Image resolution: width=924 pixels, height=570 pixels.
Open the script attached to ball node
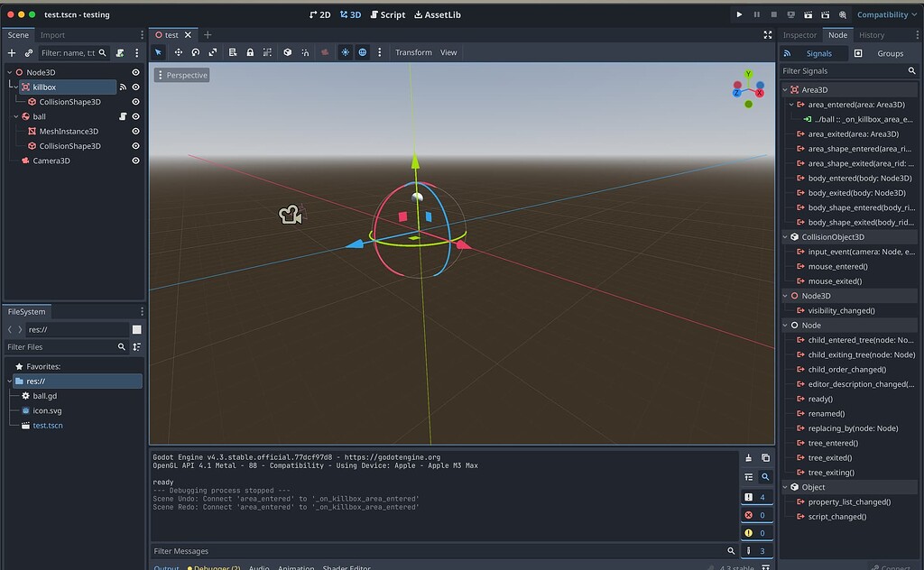[123, 116]
